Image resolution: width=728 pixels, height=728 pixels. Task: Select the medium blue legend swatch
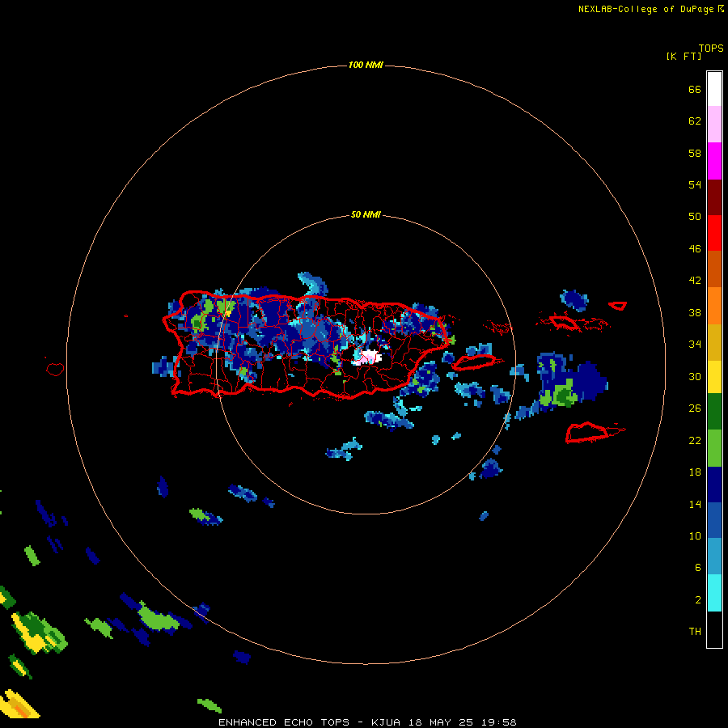pos(714,520)
